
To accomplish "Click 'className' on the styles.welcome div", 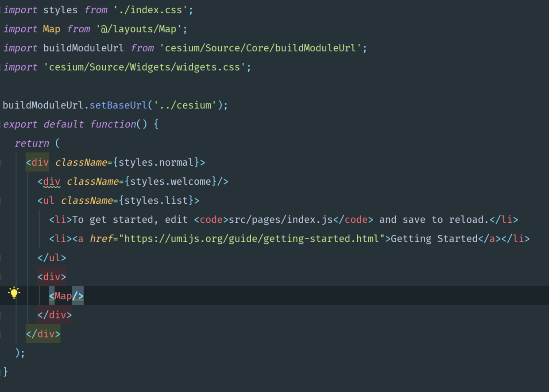I will point(93,182).
